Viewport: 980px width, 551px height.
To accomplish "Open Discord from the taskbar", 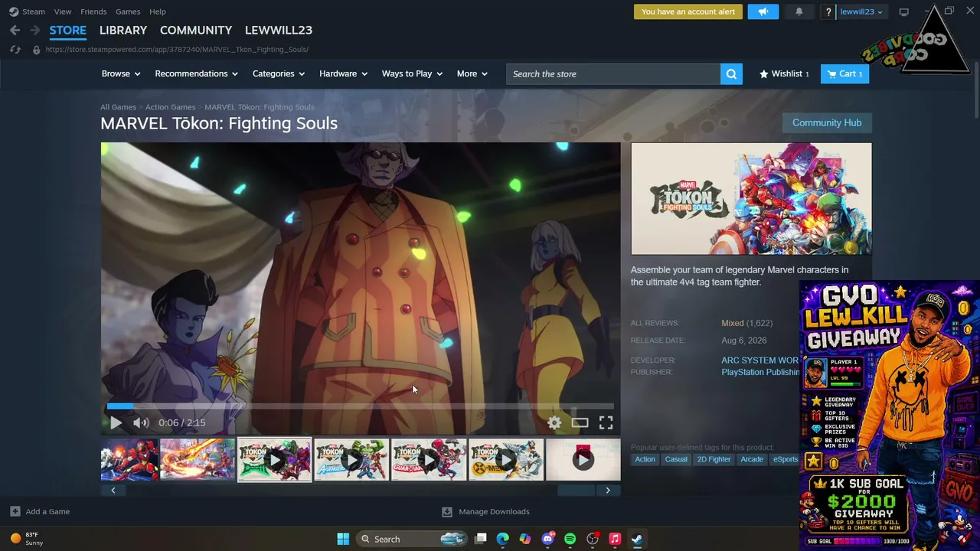I will coord(547,539).
